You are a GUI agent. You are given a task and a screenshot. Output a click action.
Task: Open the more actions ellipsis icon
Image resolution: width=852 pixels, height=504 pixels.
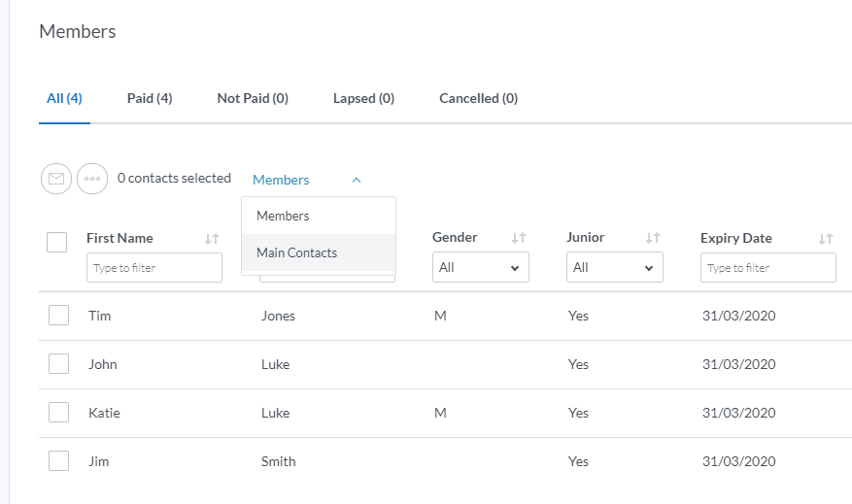[92, 179]
